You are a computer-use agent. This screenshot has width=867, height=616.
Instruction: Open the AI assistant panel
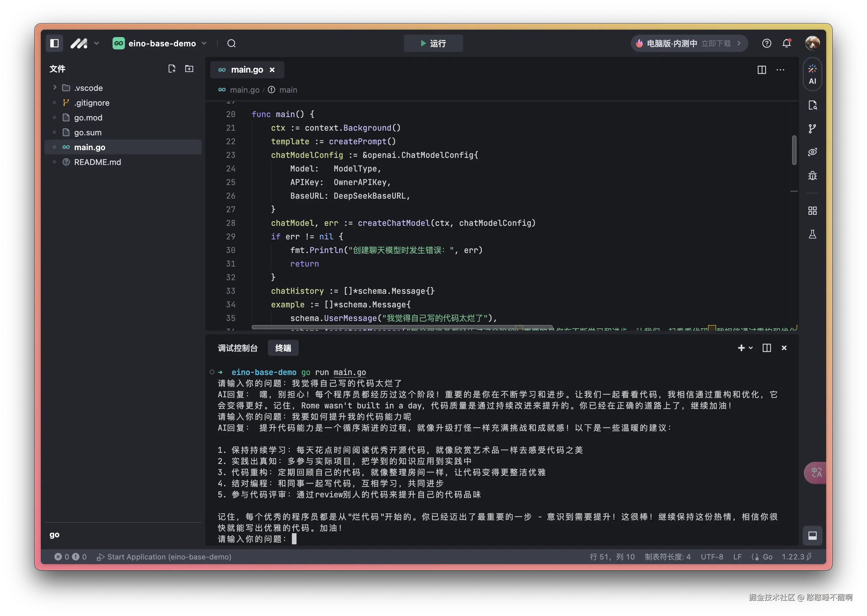[x=812, y=74]
